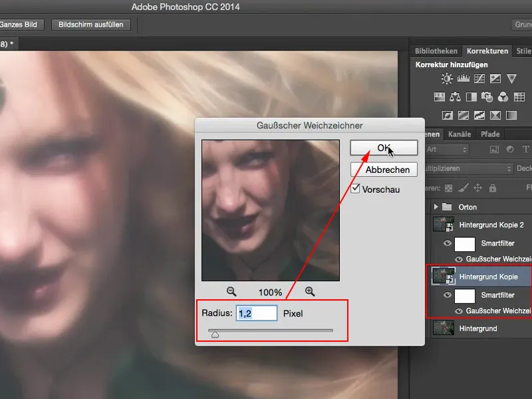This screenshot has width=532, height=399.
Task: Zoom out the blur dialog preview
Action: pyautogui.click(x=231, y=291)
